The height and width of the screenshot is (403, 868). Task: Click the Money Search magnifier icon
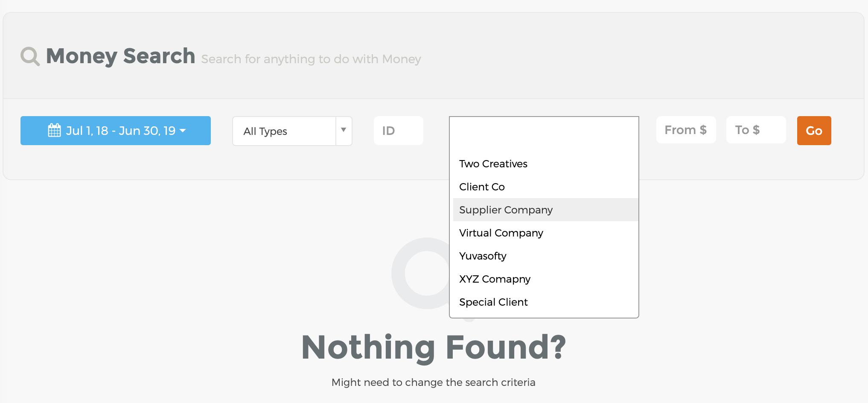point(30,56)
